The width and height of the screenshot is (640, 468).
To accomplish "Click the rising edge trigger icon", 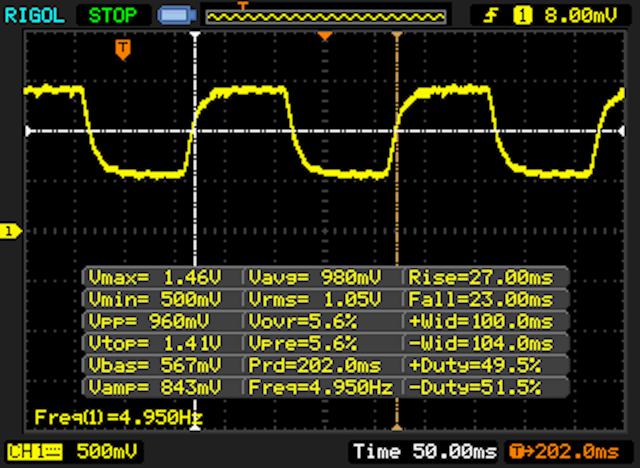I will (491, 16).
